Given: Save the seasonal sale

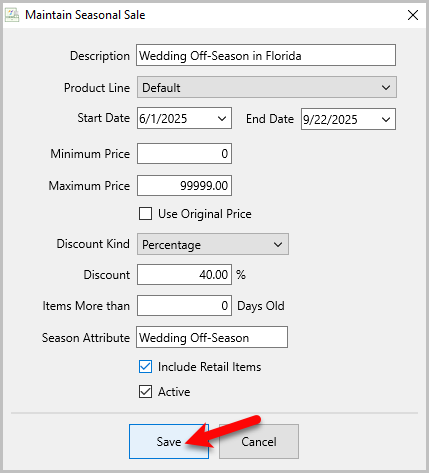Looking at the screenshot, I should pos(169,441).
